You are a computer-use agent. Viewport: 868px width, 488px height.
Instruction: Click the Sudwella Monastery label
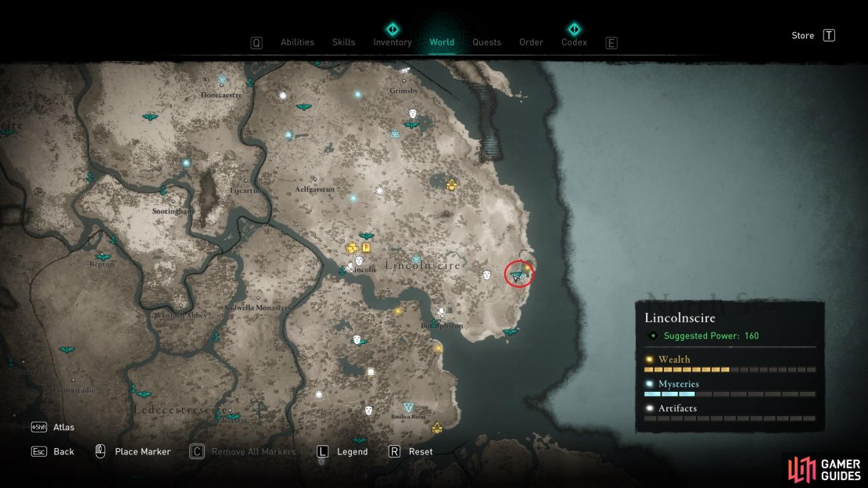click(x=258, y=307)
